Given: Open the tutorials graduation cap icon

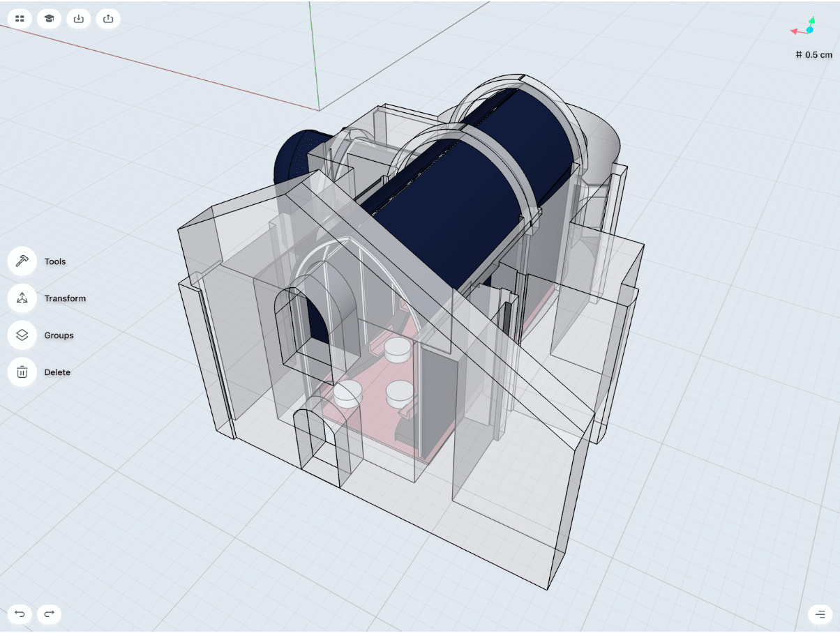Looking at the screenshot, I should coord(49,19).
